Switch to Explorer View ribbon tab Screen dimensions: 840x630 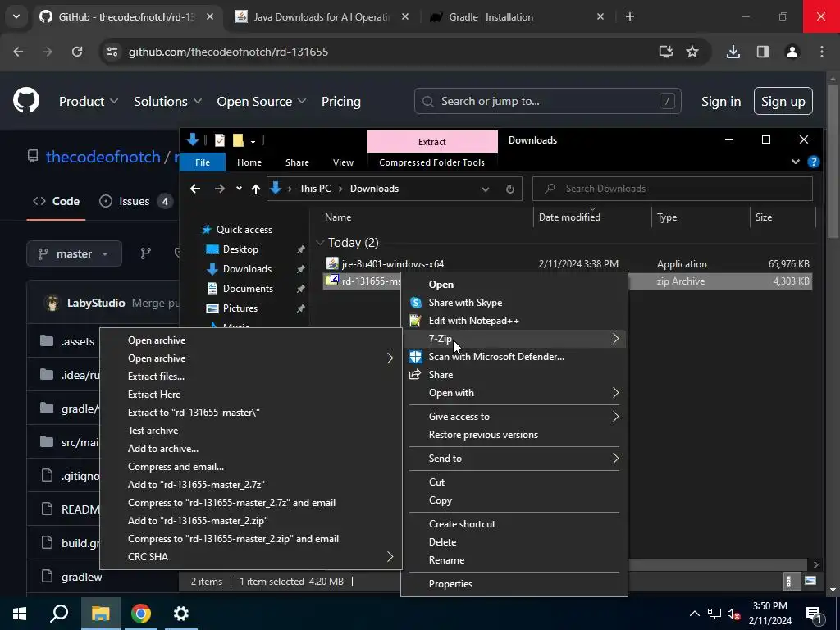343,162
